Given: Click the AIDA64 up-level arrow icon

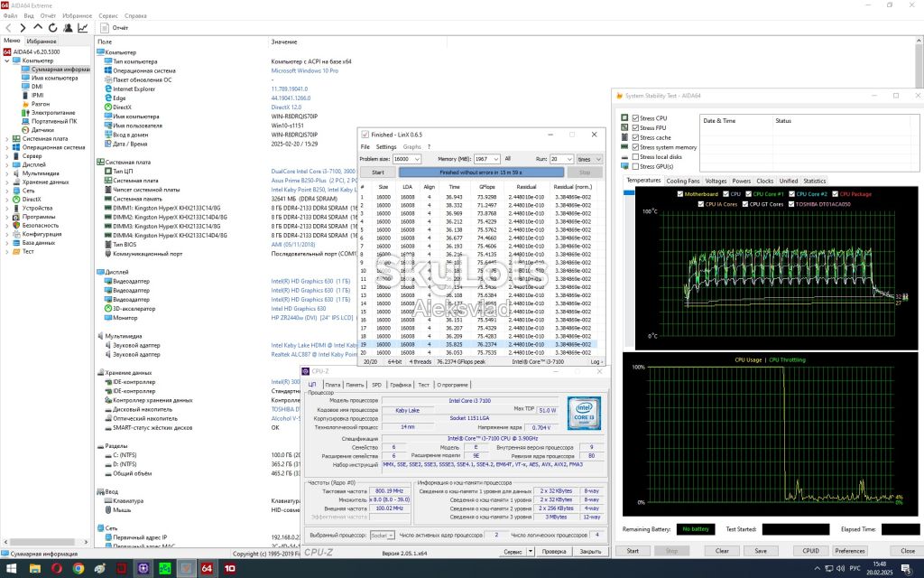Looking at the screenshot, I should click(x=38, y=27).
